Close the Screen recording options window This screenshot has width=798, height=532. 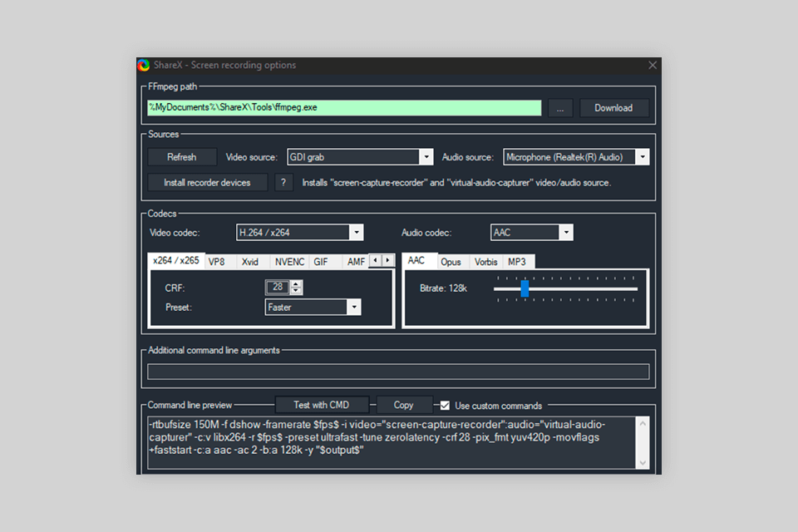pos(653,65)
